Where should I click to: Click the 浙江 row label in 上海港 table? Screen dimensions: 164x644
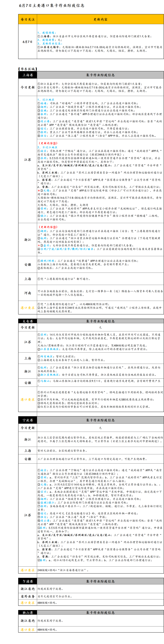click(x=28, y=240)
